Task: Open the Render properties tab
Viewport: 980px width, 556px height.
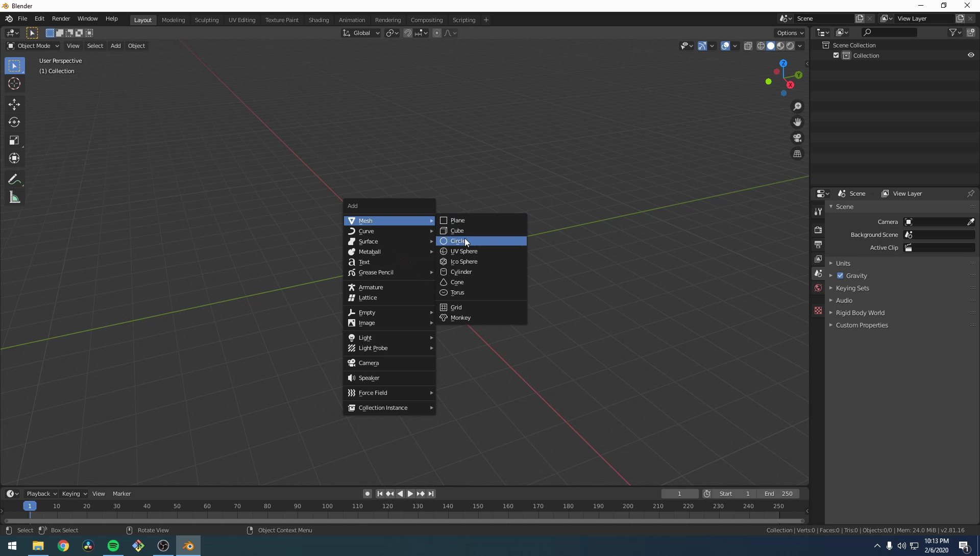Action: point(818,230)
